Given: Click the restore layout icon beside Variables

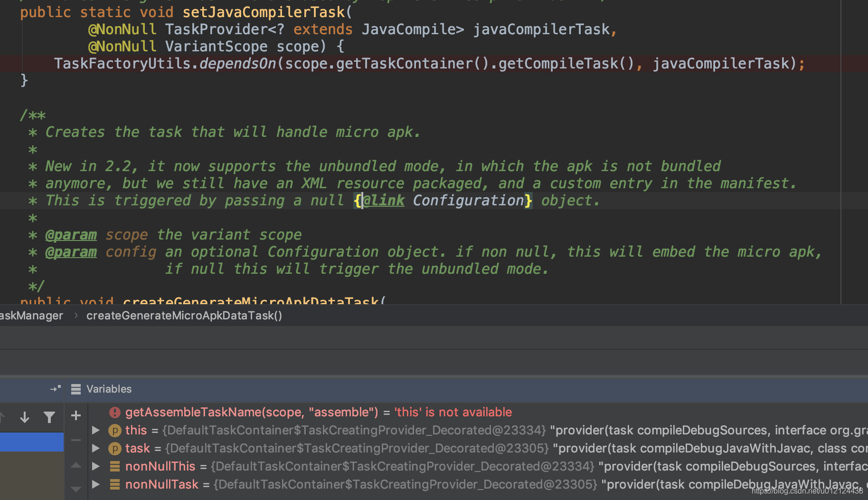Looking at the screenshot, I should pos(56,389).
